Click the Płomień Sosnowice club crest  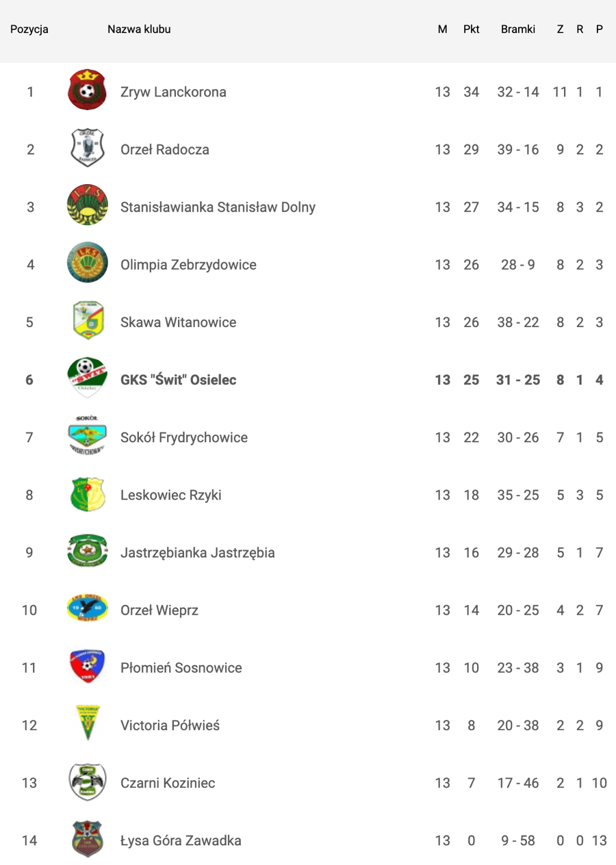pyautogui.click(x=88, y=667)
